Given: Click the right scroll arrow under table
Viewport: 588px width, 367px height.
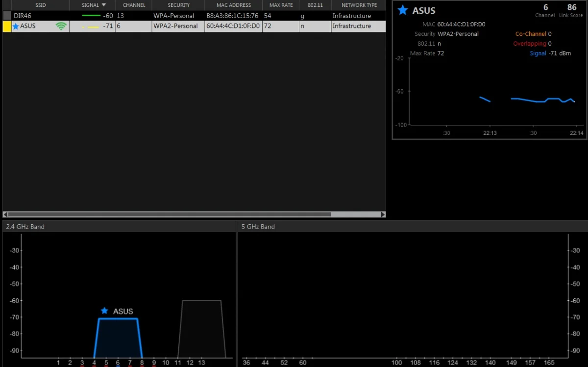Looking at the screenshot, I should click(383, 214).
